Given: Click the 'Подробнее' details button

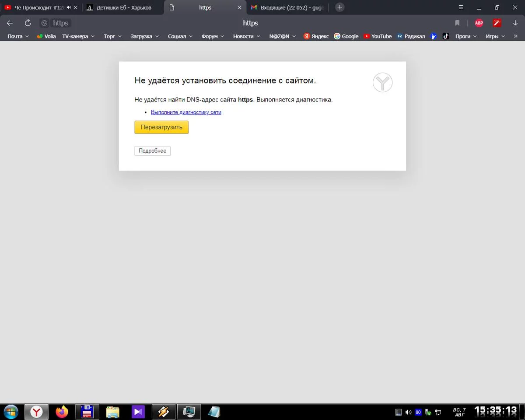Looking at the screenshot, I should pyautogui.click(x=152, y=151).
